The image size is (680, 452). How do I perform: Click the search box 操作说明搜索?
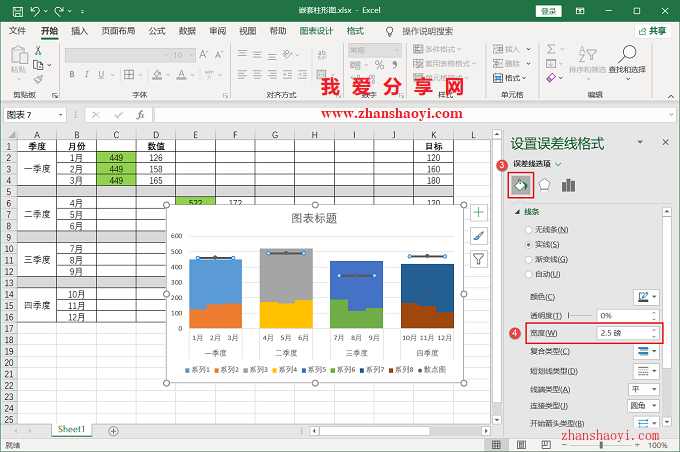428,31
